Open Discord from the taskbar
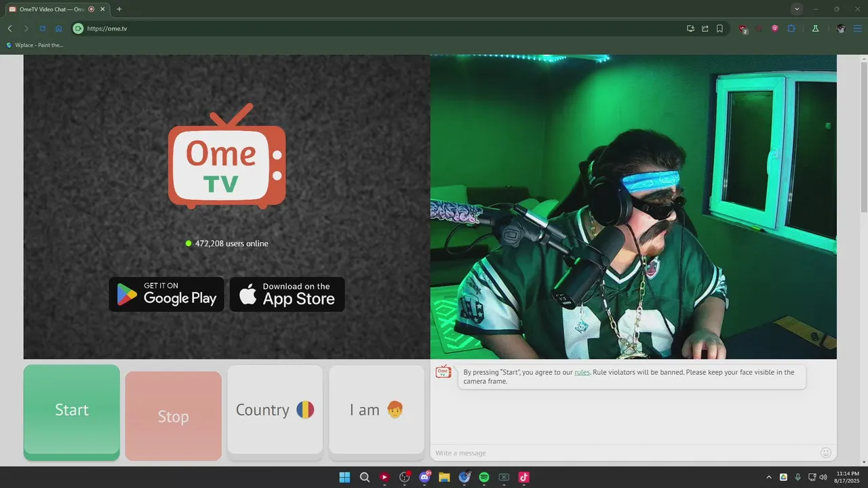The width and height of the screenshot is (868, 488). pyautogui.click(x=425, y=477)
